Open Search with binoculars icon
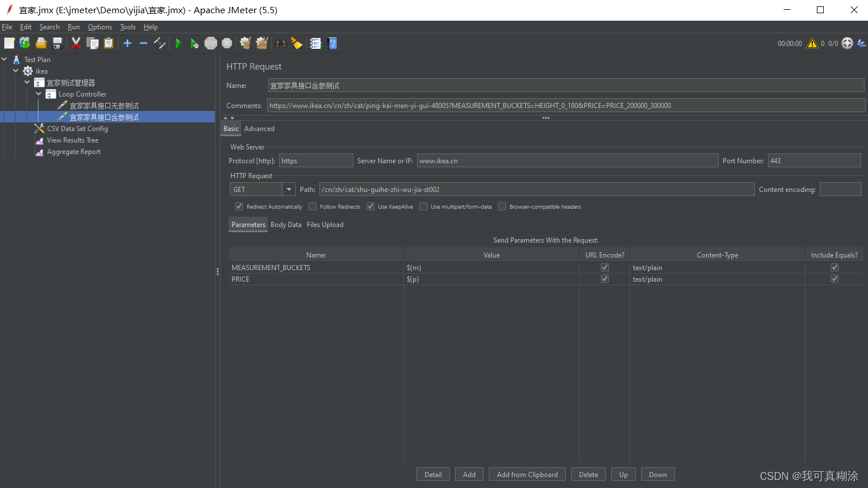Image resolution: width=868 pixels, height=488 pixels. pyautogui.click(x=280, y=43)
